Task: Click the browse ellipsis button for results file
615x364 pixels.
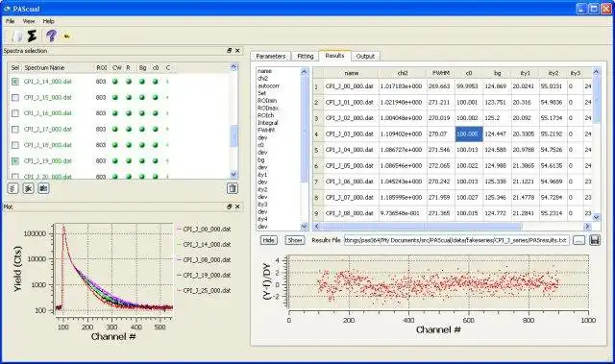Action: 578,240
